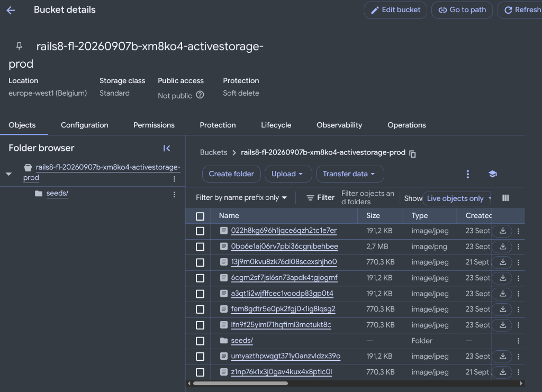Viewport: 542px width, 392px height.
Task: Pin the bucket with the pushpin icon
Action: 20,46
